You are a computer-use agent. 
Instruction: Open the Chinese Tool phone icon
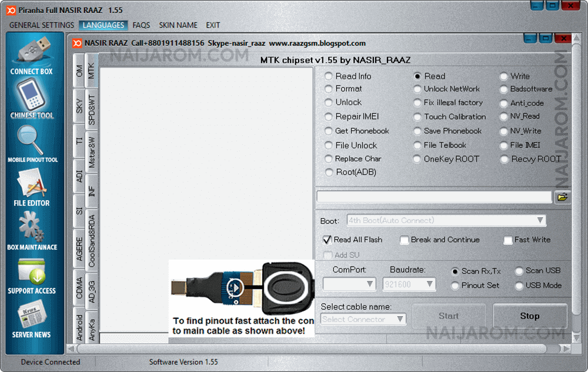pos(32,95)
